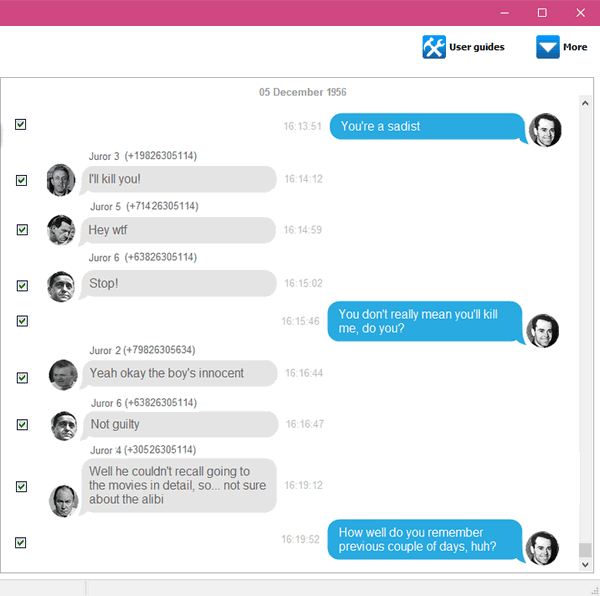Screen dimensions: 600x596
Task: Click sender avatar beside You're a sadist
Action: pyautogui.click(x=545, y=130)
